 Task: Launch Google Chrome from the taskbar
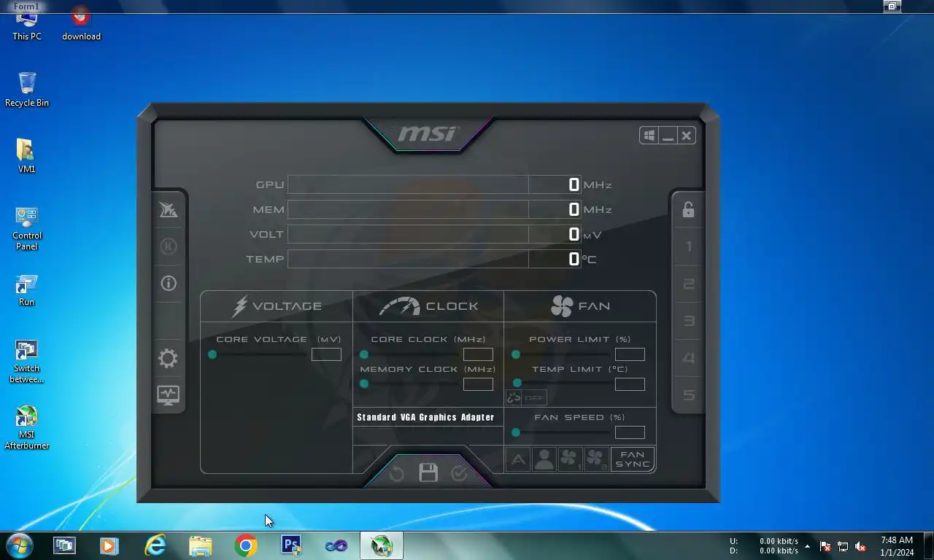coord(246,545)
